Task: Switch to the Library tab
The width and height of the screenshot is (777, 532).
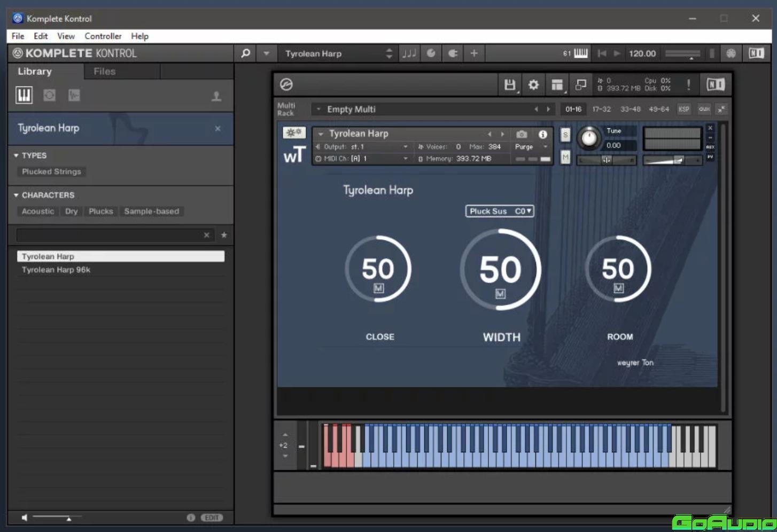Action: click(x=35, y=71)
